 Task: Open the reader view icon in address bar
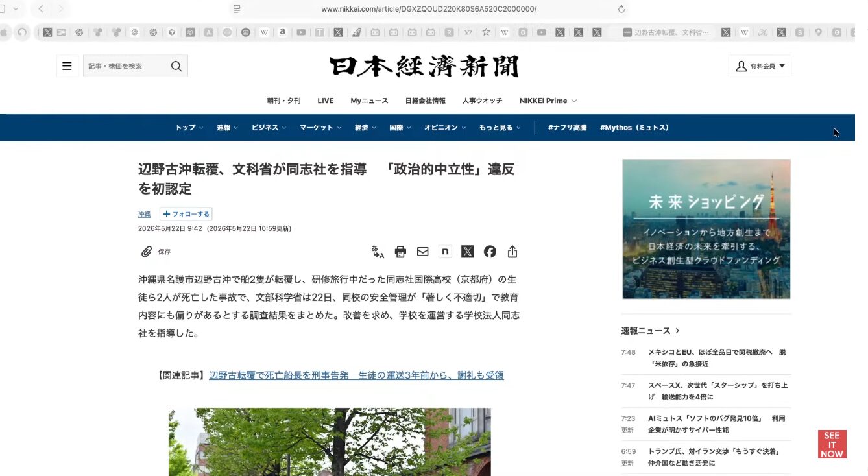coord(237,9)
